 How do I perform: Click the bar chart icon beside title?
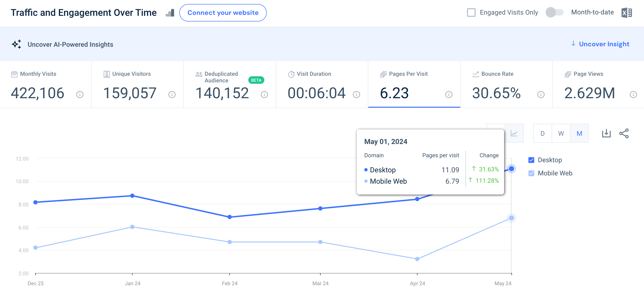(170, 13)
